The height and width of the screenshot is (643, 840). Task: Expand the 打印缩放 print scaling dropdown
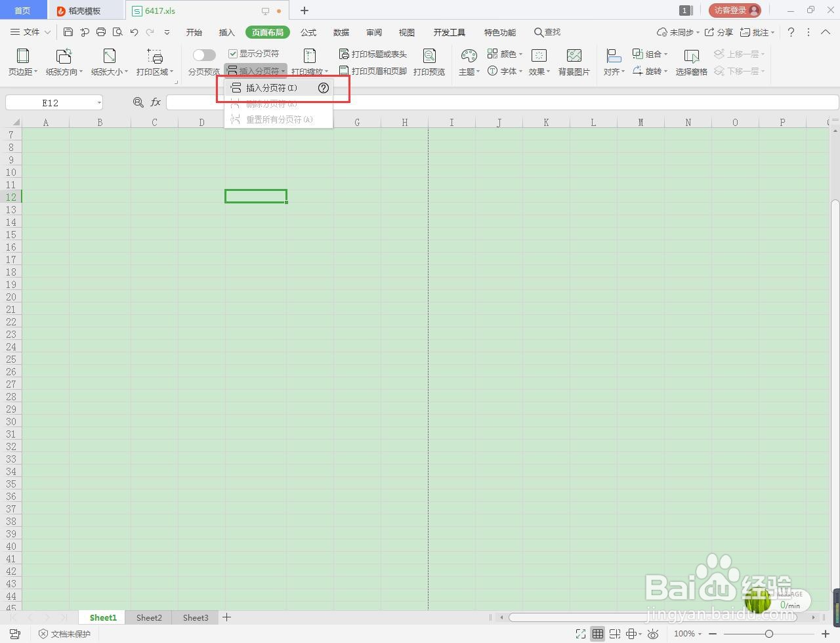pyautogui.click(x=308, y=70)
